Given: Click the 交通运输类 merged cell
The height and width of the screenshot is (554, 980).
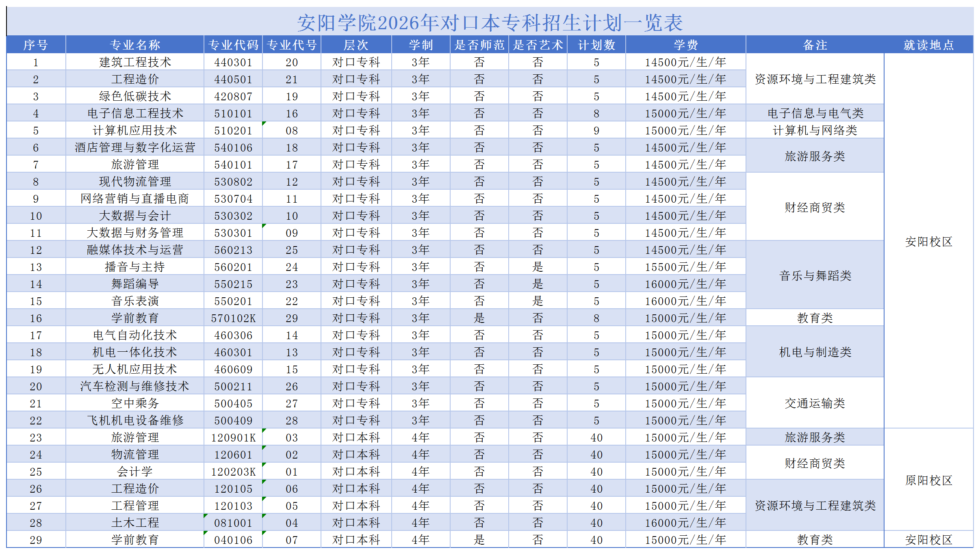Looking at the screenshot, I should pyautogui.click(x=815, y=403).
